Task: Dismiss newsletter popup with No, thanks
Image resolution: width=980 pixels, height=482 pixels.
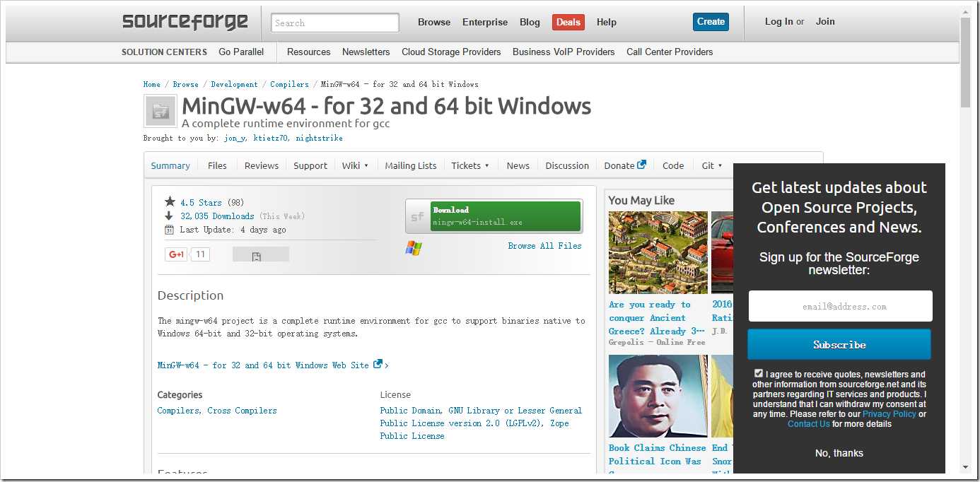Action: pos(839,453)
